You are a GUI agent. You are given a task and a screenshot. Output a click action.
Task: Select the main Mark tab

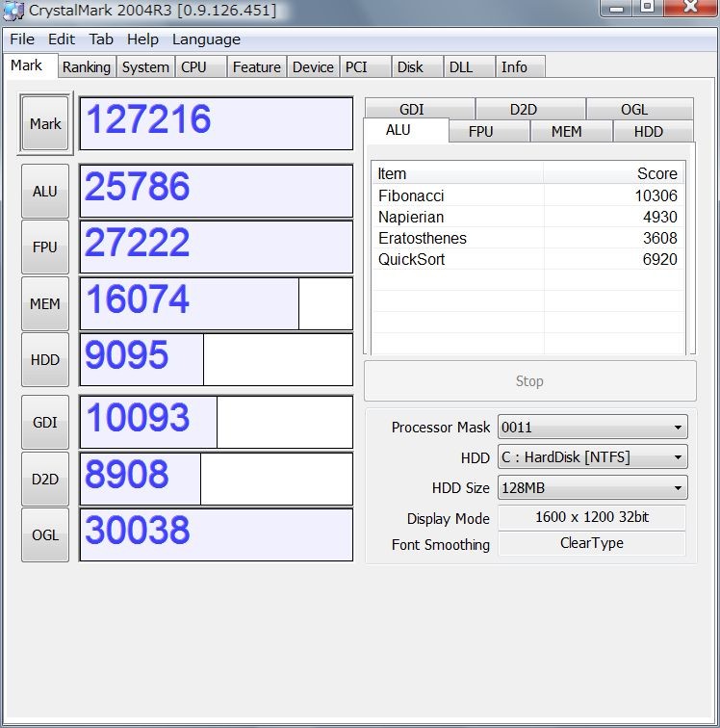pyautogui.click(x=31, y=65)
